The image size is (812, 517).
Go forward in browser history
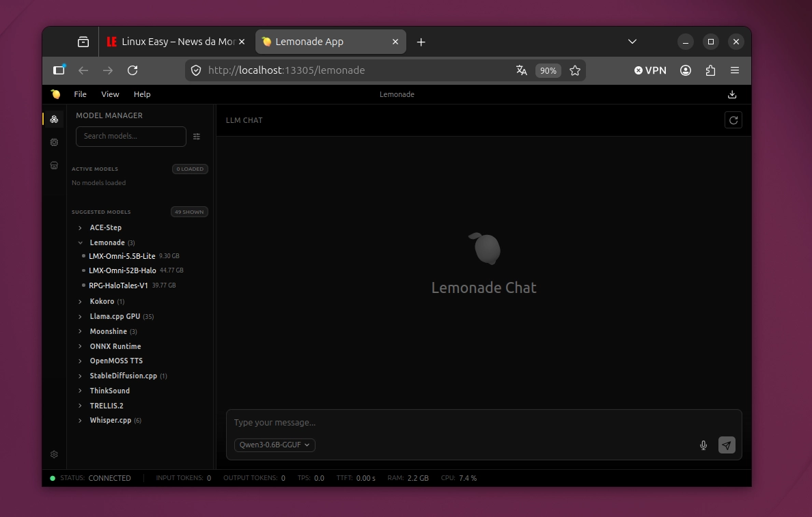pyautogui.click(x=108, y=70)
